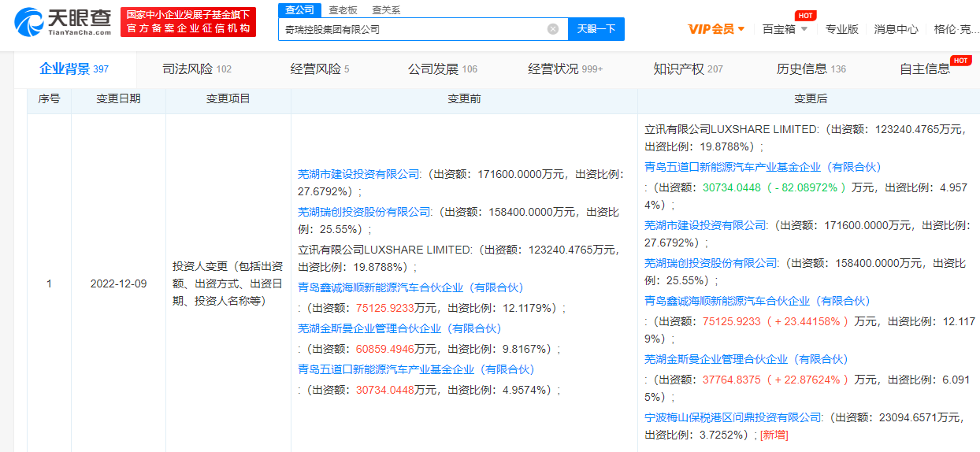This screenshot has height=452, width=980.
Task: Open 芜湖金斯曼企业管理合伙企业 in 变更后 column
Action: 746,359
